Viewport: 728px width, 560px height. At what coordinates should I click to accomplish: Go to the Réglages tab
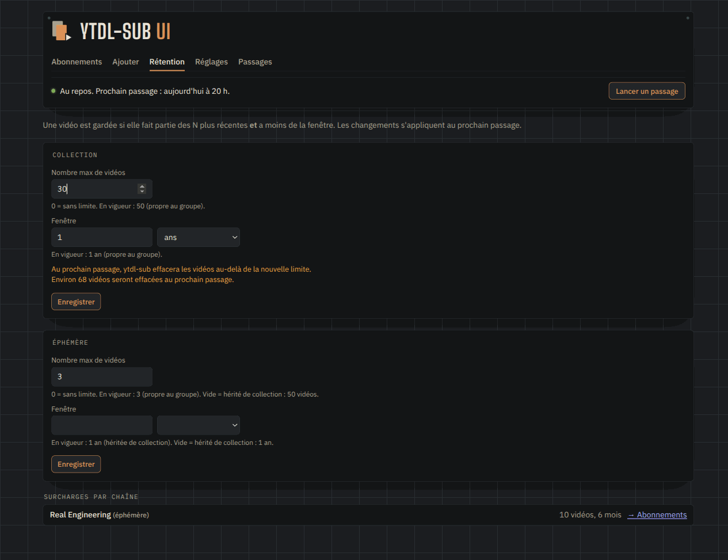pyautogui.click(x=211, y=62)
